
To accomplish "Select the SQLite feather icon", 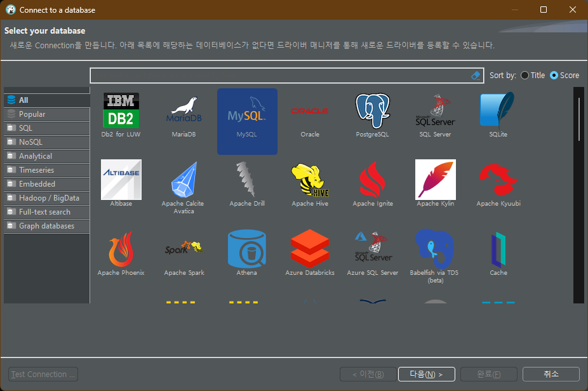I will click(x=498, y=110).
